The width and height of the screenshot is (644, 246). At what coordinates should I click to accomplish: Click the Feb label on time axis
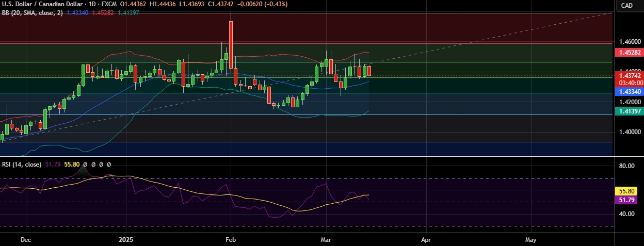231,240
